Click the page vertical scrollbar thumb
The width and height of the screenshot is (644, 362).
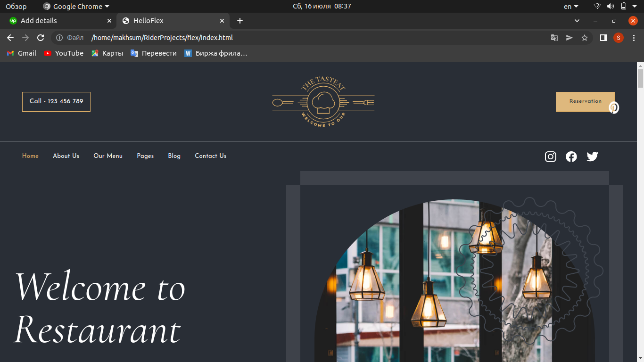click(640, 78)
